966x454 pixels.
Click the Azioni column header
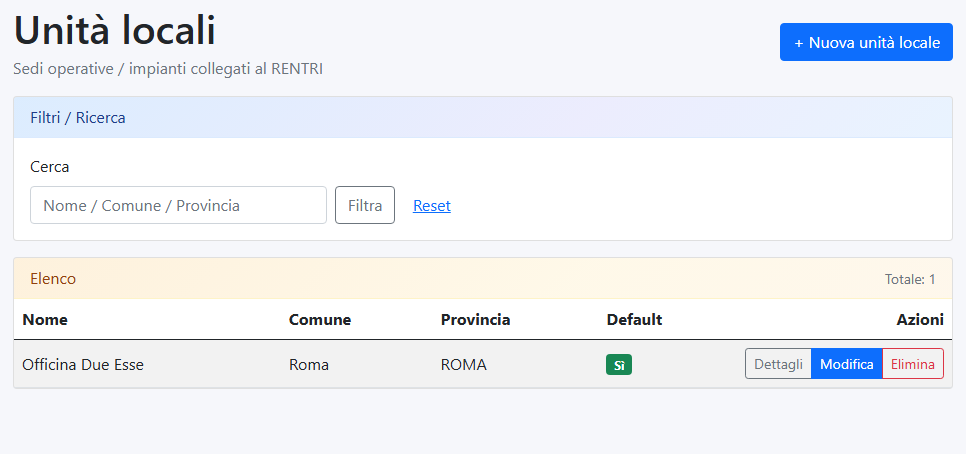[x=920, y=320]
